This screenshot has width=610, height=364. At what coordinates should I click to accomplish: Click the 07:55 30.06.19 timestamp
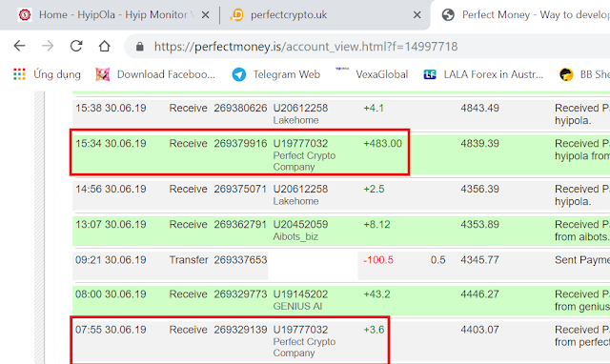pyautogui.click(x=111, y=330)
